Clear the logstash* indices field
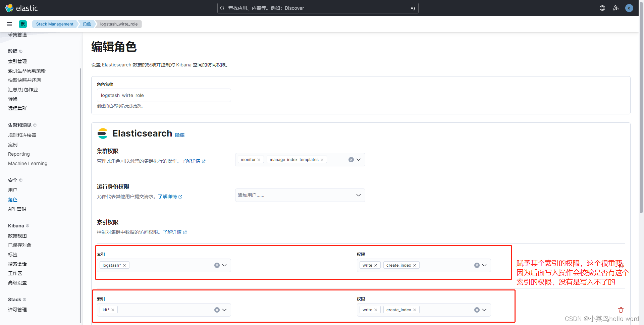644x325 pixels. 217,265
